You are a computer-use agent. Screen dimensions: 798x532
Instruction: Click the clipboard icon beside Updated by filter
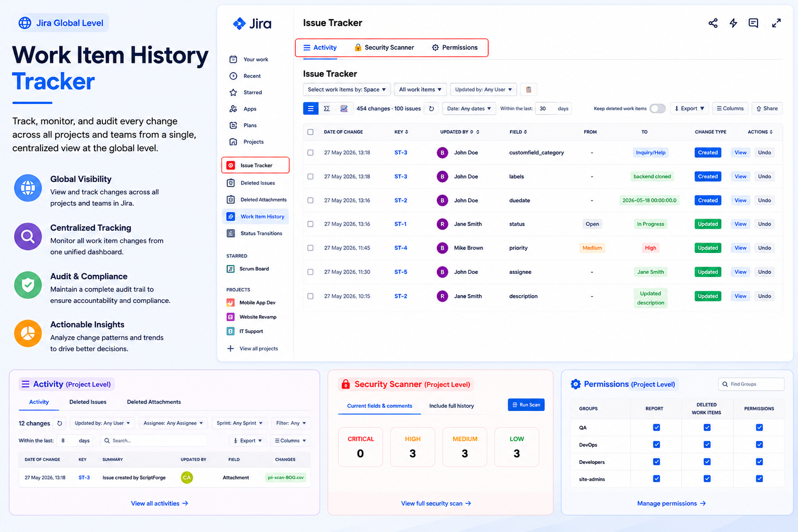click(529, 89)
